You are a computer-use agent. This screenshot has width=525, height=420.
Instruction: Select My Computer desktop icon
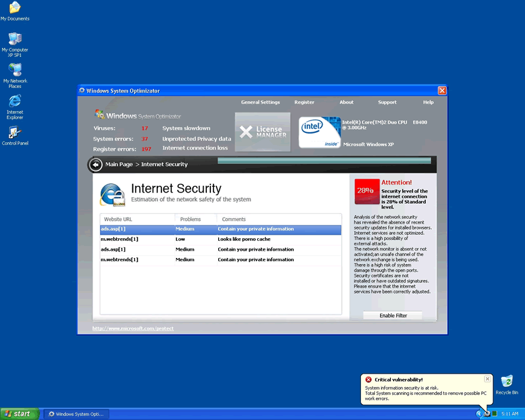click(x=15, y=40)
